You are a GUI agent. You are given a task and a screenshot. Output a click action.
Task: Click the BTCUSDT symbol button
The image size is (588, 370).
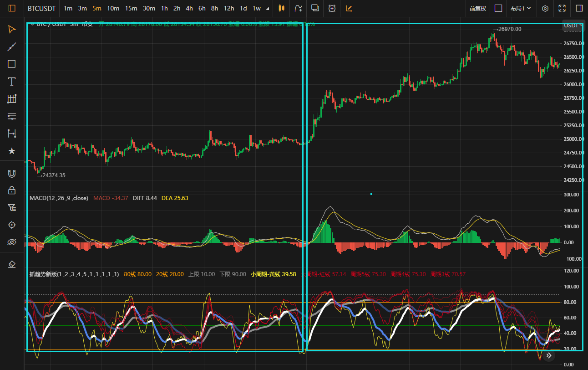pyautogui.click(x=42, y=8)
